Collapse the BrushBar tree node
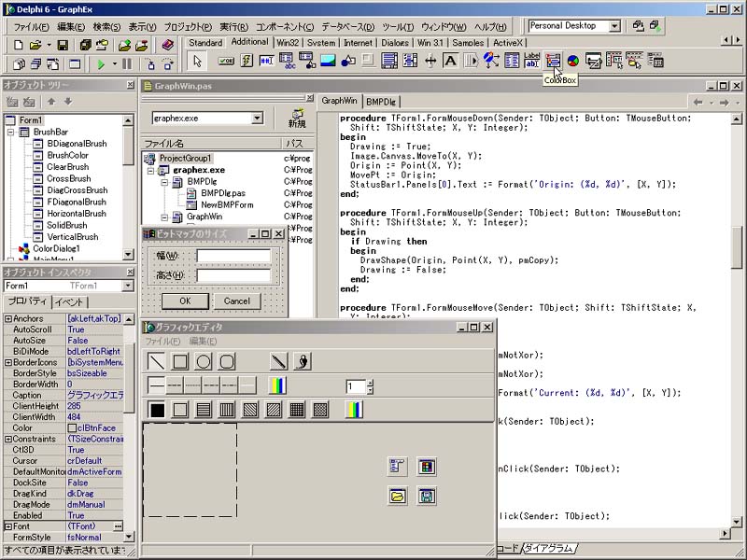This screenshot has height=560, width=747. click(10, 133)
